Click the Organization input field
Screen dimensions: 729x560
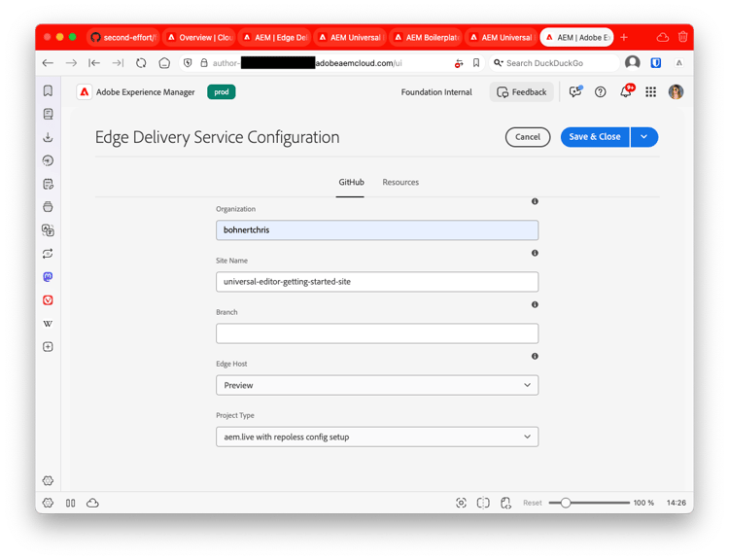point(377,230)
